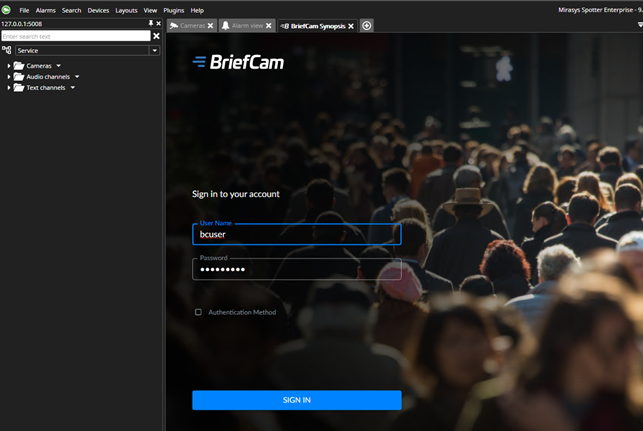This screenshot has height=431, width=643.
Task: Close the 127.0.0.1:5008 device panel
Action: (x=159, y=24)
